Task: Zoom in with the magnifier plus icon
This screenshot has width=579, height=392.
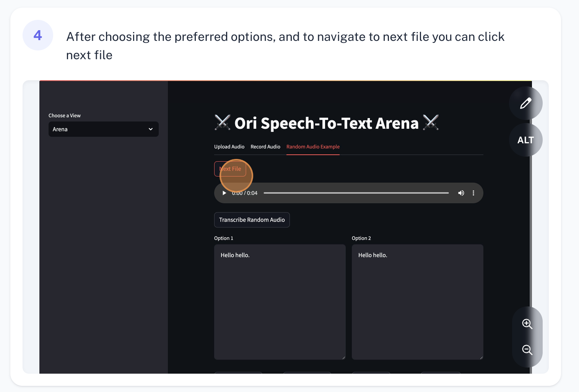Action: click(x=527, y=324)
